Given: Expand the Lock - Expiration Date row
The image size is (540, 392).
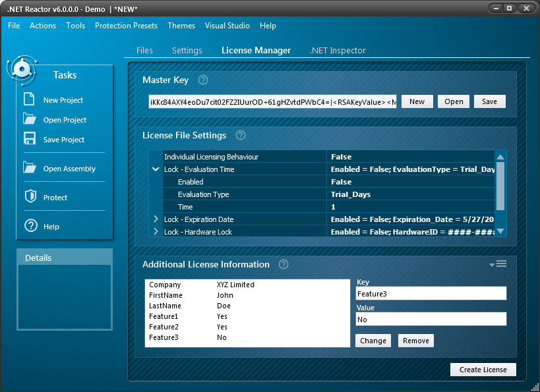Looking at the screenshot, I should tap(156, 219).
